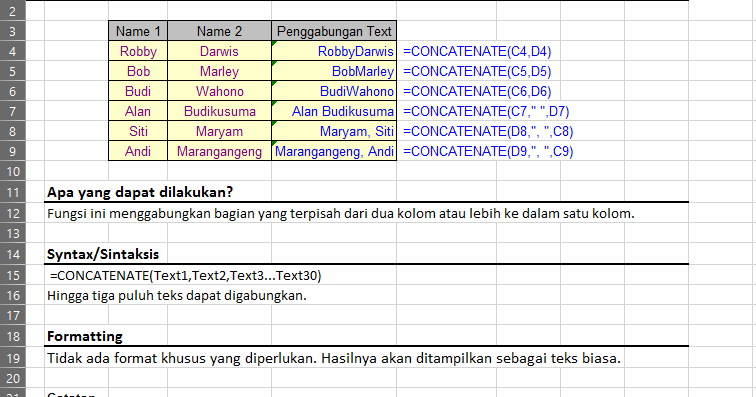Click the =CONCATENATE(Text1,Text2,Text3...Text30) syntax line
Image resolution: width=756 pixels, height=397 pixels.
(x=185, y=275)
